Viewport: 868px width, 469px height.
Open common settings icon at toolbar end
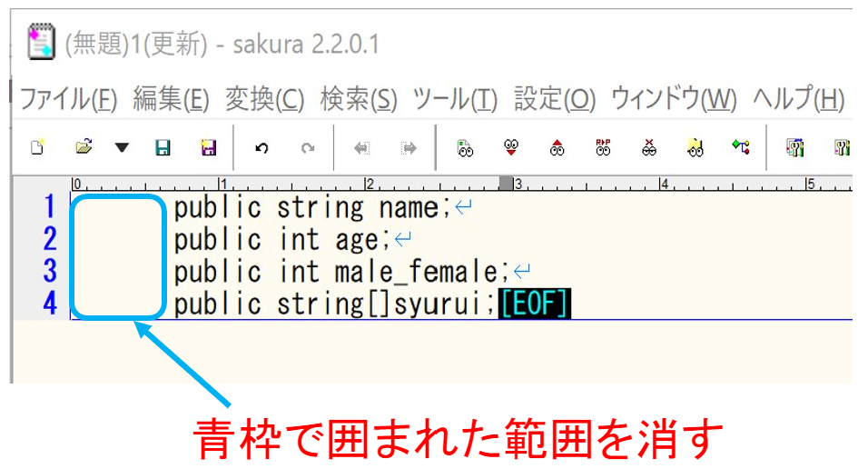[842, 148]
